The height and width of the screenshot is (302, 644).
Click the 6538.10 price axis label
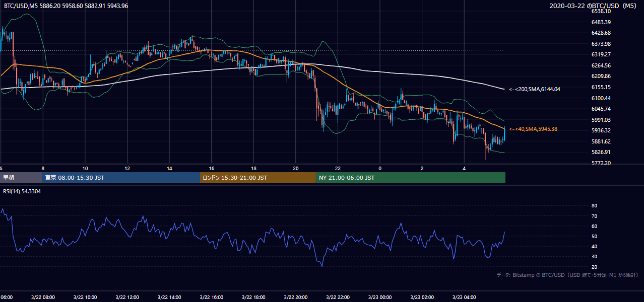click(601, 11)
